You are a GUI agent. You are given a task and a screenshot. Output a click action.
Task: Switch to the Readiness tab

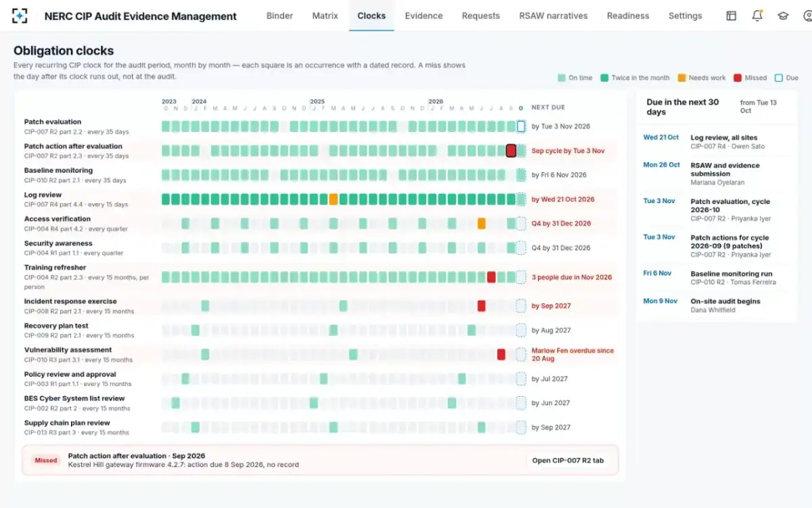[x=628, y=16]
